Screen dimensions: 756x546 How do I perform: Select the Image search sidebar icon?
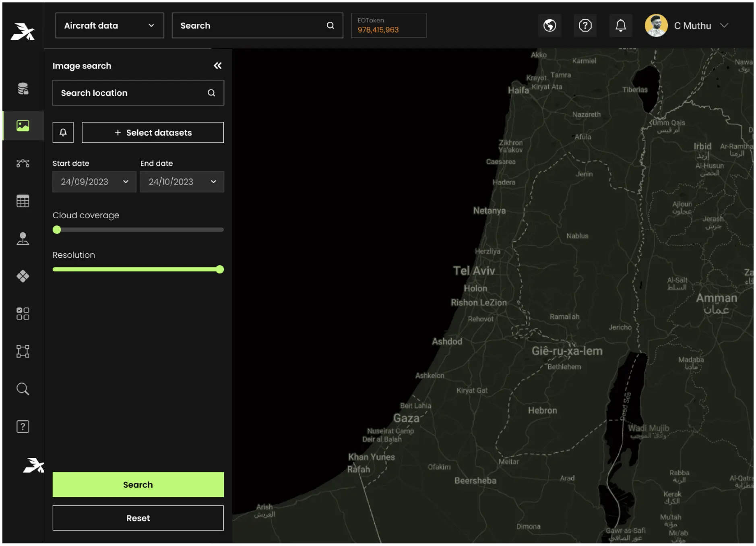coord(23,126)
